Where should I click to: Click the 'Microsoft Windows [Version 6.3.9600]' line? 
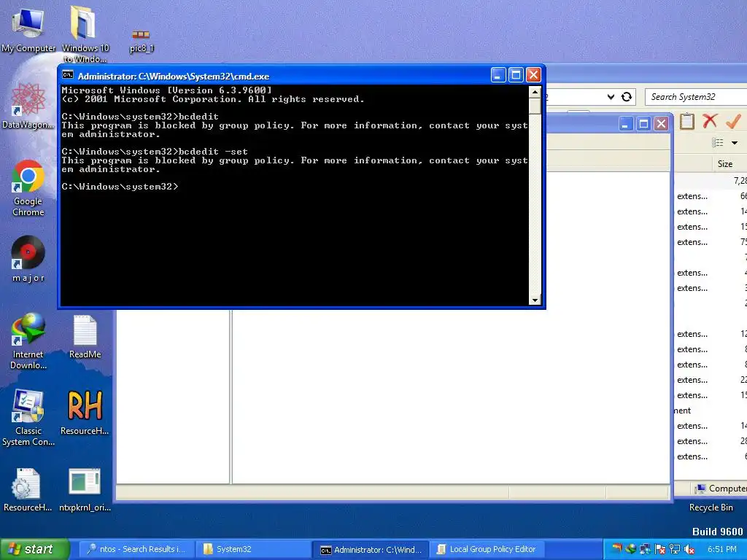pos(167,90)
